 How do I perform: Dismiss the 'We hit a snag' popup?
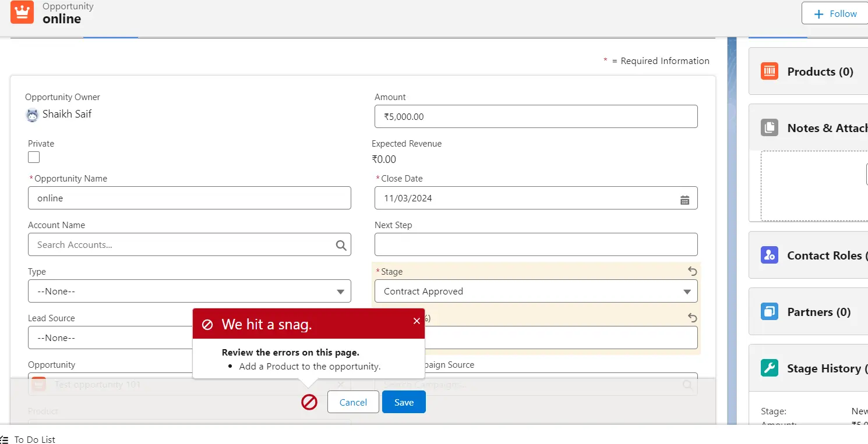point(416,321)
